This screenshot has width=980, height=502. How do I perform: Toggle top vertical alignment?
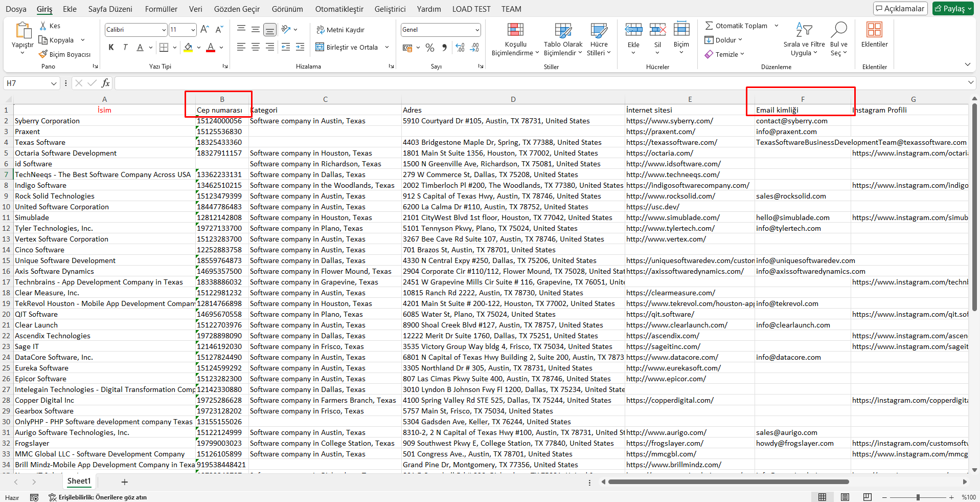pos(241,29)
